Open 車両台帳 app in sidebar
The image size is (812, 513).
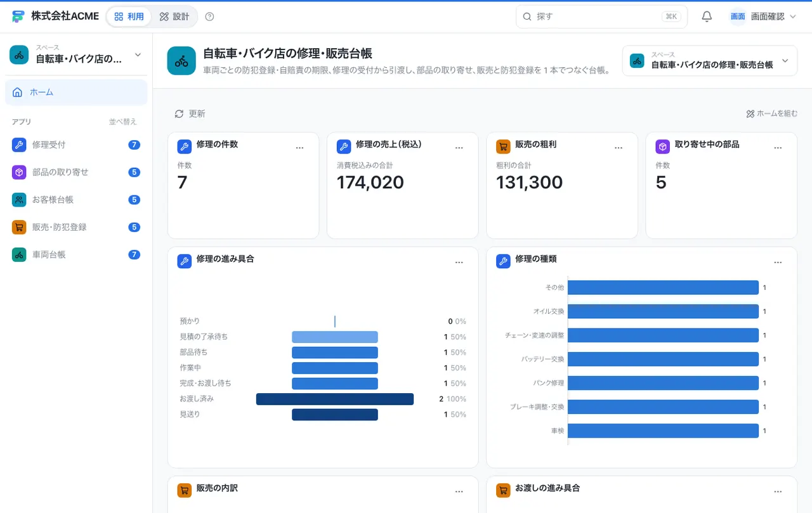[x=76, y=254]
